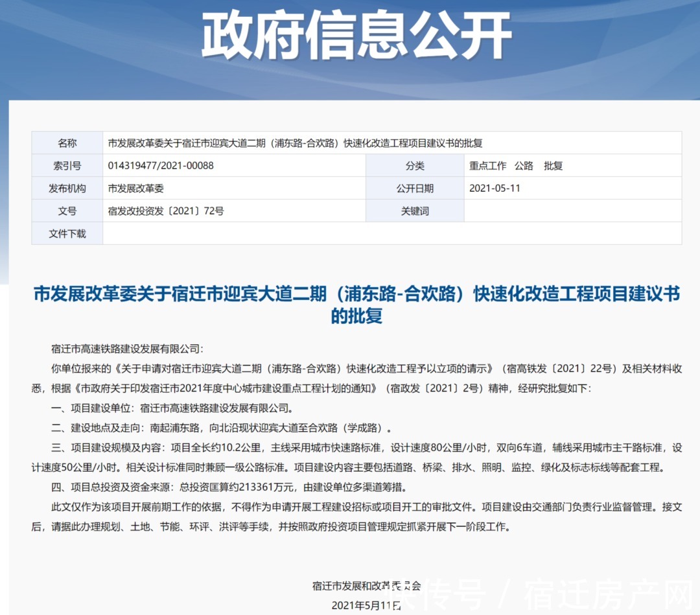
Task: Select the 文件下载 label cell
Action: tap(67, 233)
